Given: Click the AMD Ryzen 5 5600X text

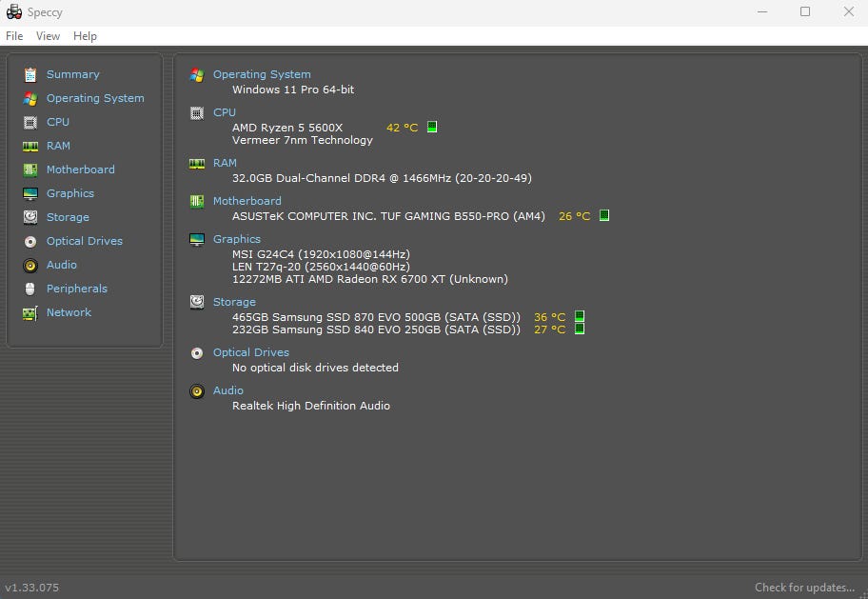Looking at the screenshot, I should coord(287,128).
